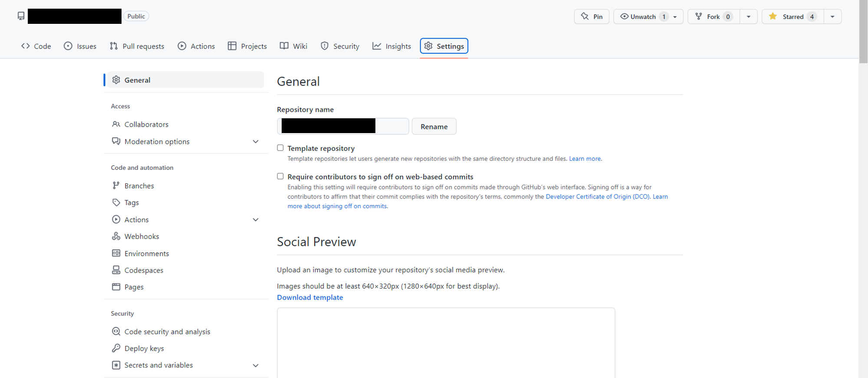Click the Rename button
The width and height of the screenshot is (868, 378).
tap(434, 127)
